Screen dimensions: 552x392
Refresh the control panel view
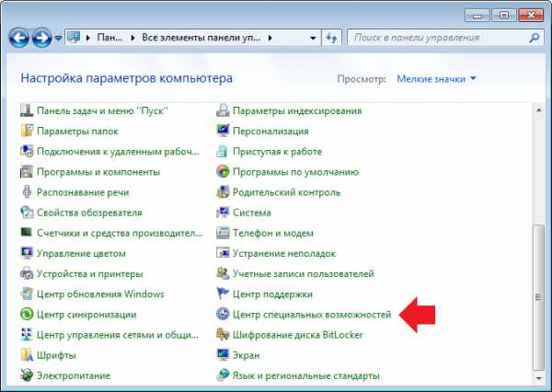331,38
